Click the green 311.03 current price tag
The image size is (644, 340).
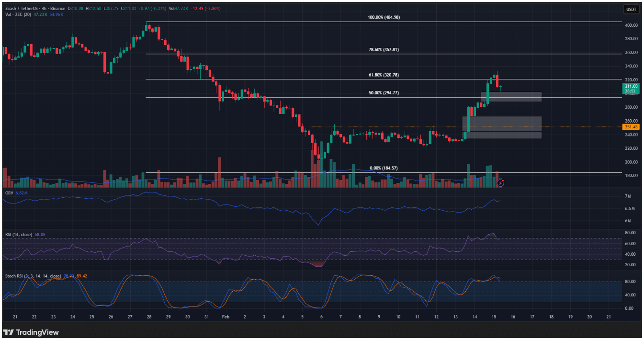(x=631, y=88)
